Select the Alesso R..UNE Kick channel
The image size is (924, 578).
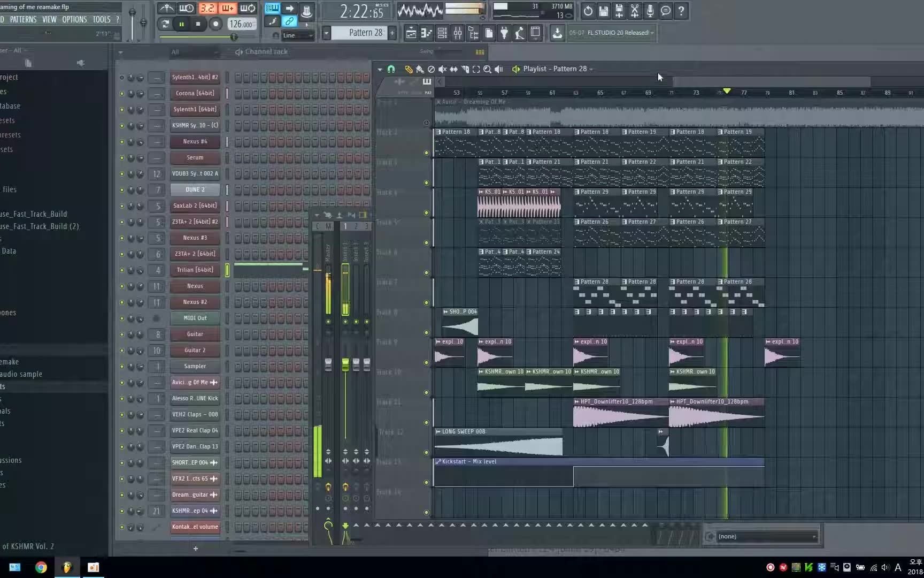pyautogui.click(x=195, y=399)
